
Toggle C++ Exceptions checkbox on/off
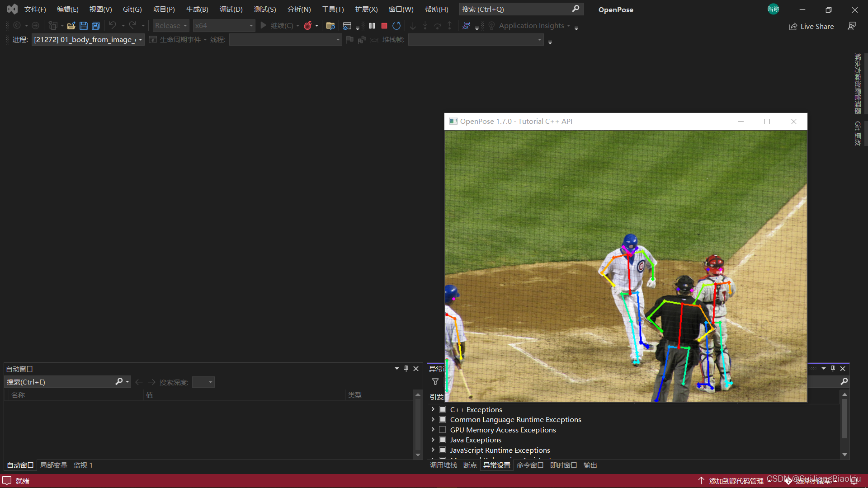coord(442,409)
